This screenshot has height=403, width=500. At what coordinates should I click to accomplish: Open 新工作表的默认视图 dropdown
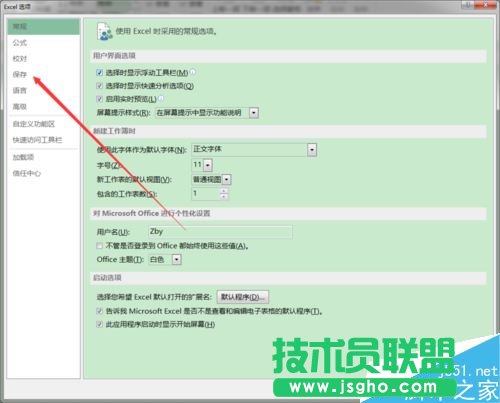(x=227, y=180)
